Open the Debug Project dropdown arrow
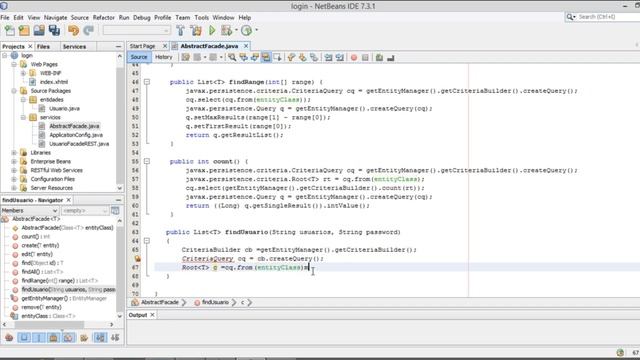 pos(236,30)
